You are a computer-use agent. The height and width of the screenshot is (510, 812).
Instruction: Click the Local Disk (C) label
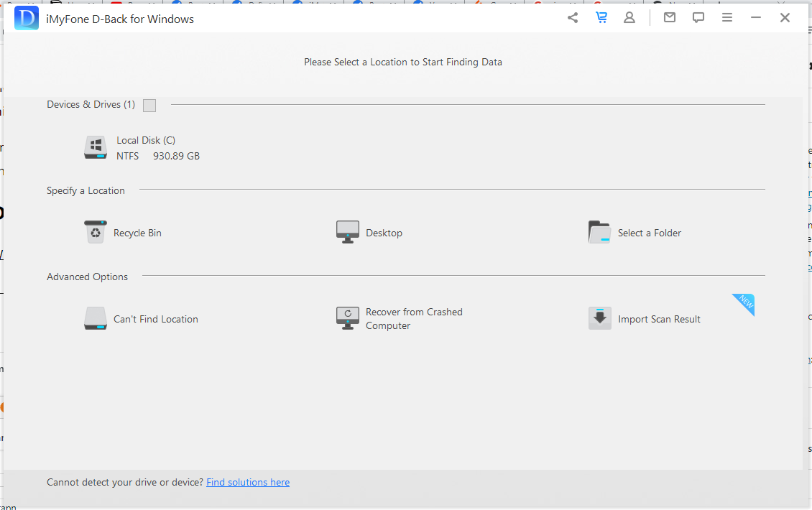click(x=146, y=140)
